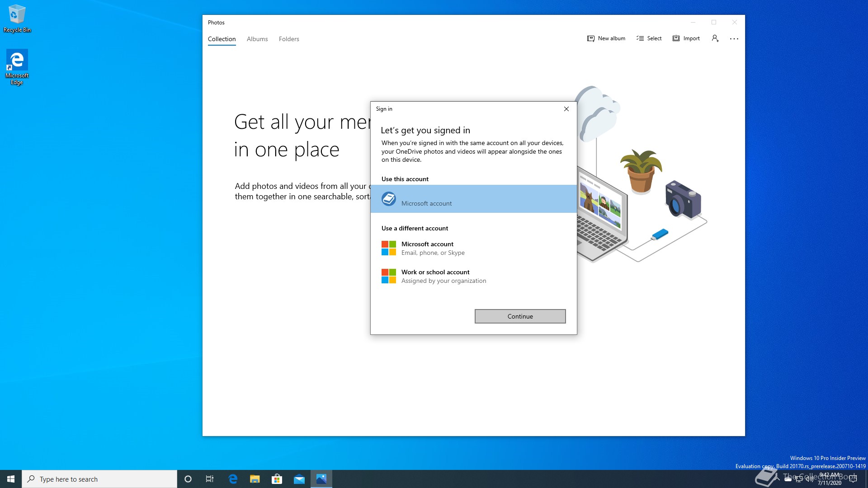The height and width of the screenshot is (488, 868).
Task: Click Import in Photos toolbar
Action: tap(686, 38)
